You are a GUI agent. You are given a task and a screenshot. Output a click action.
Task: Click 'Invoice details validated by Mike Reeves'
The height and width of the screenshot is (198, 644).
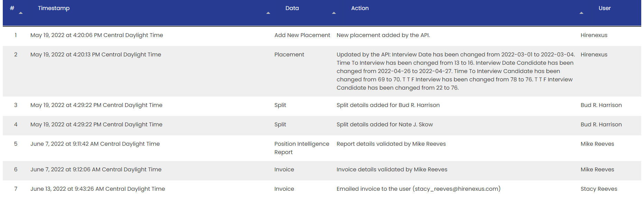click(392, 169)
